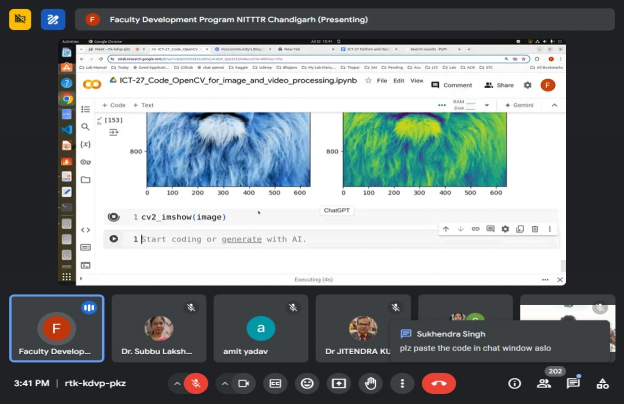624x405 pixels.
Task: Raise hand in Meet
Action: pyautogui.click(x=370, y=384)
